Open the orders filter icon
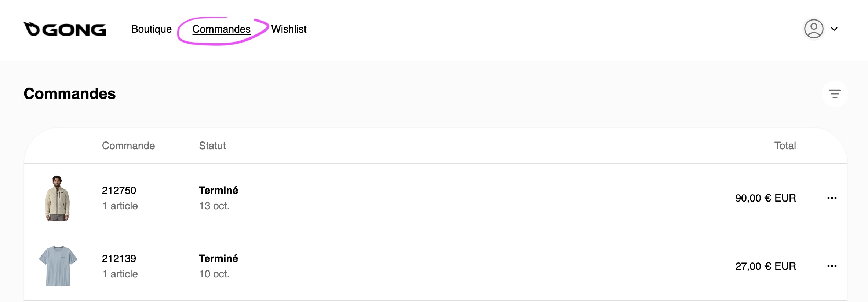This screenshot has height=302, width=868. [x=835, y=94]
